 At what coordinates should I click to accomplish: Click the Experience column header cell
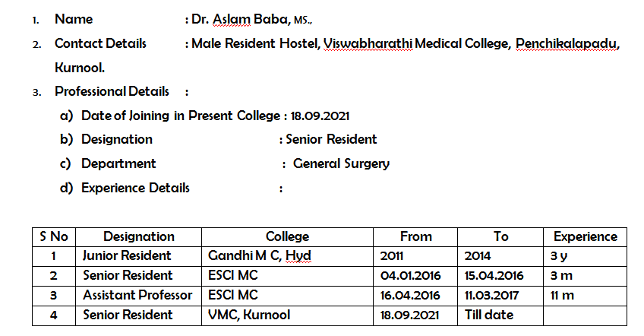pyautogui.click(x=585, y=237)
